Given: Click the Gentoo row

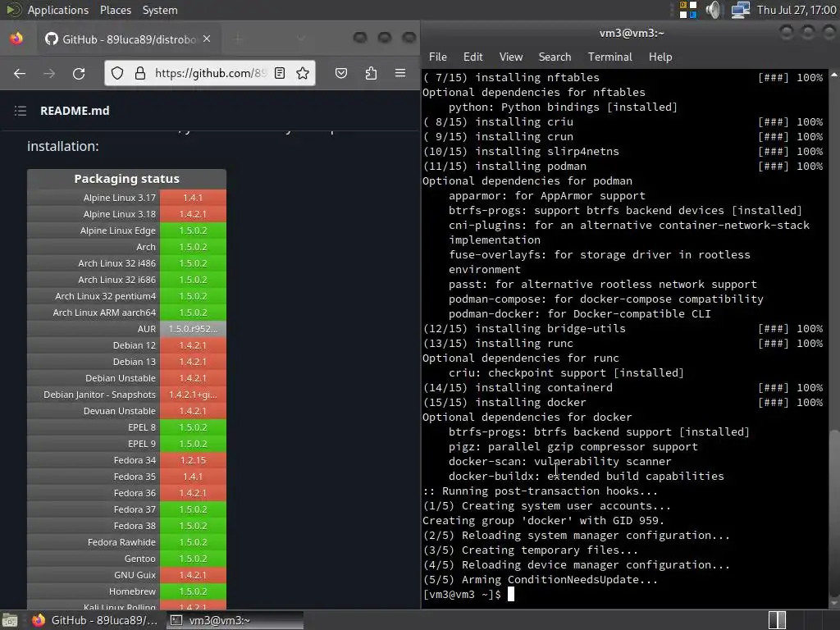Looking at the screenshot, I should tap(127, 559).
